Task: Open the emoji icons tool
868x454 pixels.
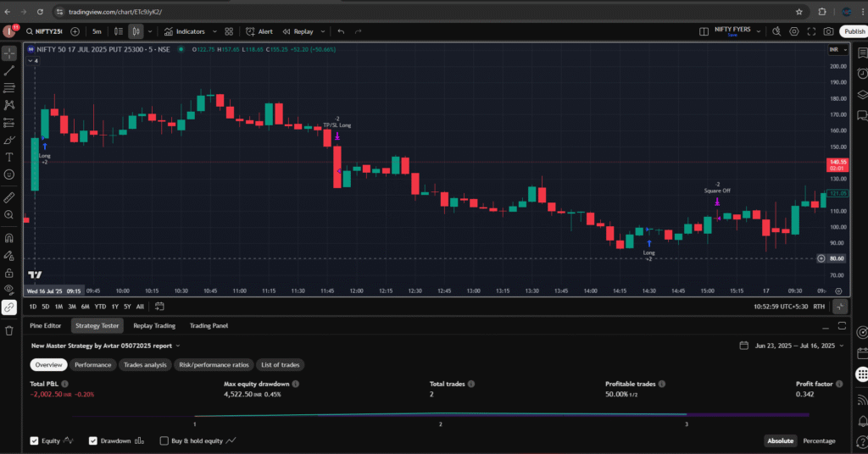Action: pos(9,174)
